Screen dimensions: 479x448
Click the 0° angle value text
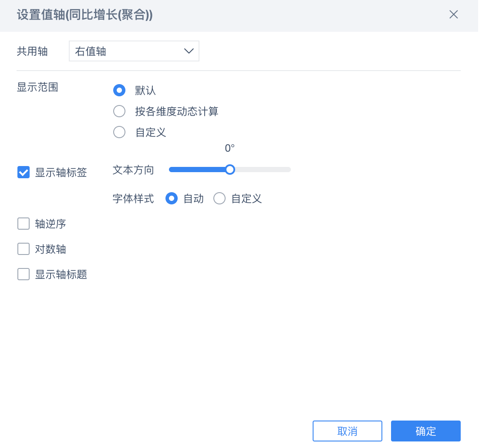click(x=230, y=148)
